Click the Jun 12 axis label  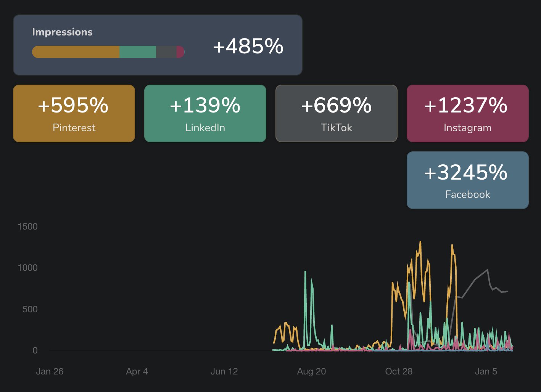point(224,371)
